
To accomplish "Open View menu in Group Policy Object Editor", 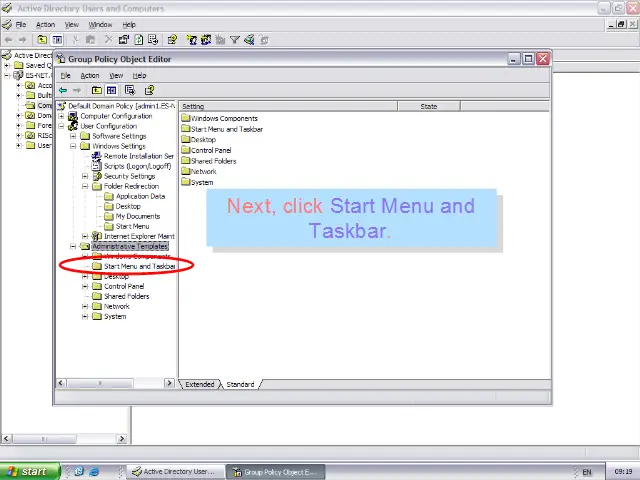I will [116, 76].
